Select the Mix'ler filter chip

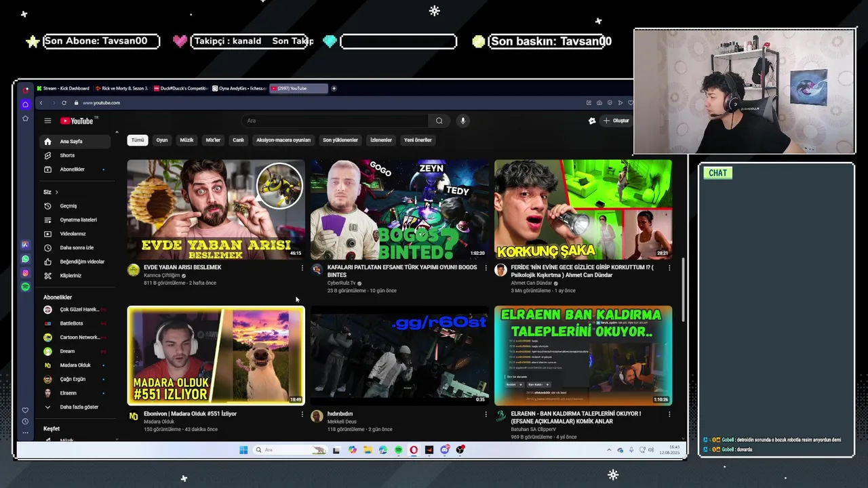coord(213,140)
